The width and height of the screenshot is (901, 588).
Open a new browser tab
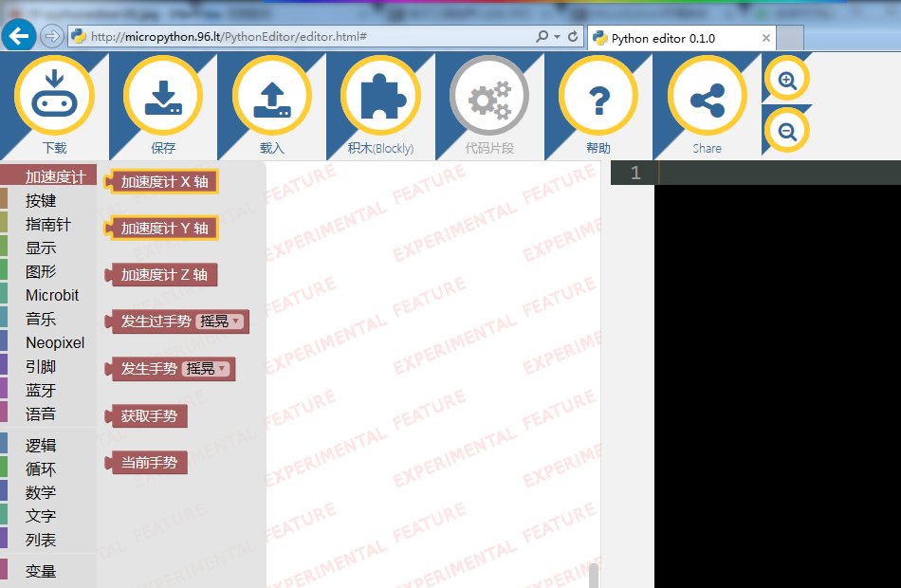click(x=790, y=38)
